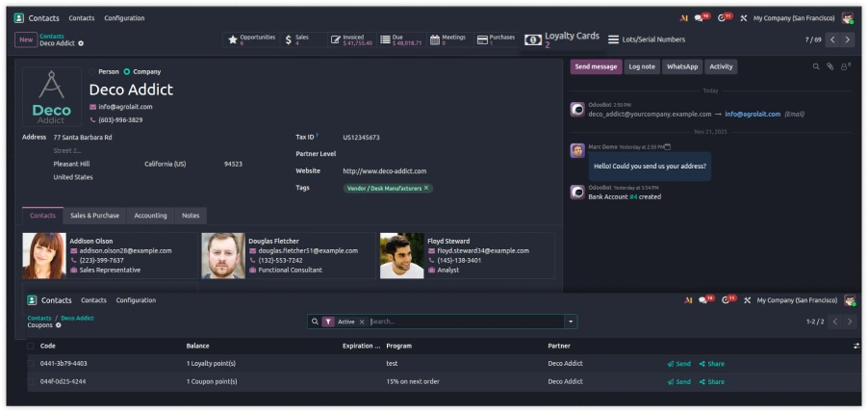Click the coupon search input field
The height and width of the screenshot is (413, 868).
point(462,322)
